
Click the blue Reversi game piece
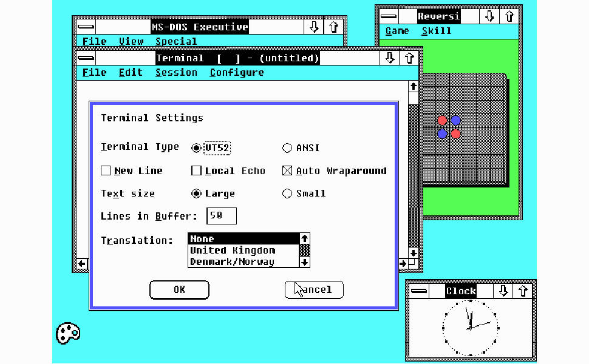coord(455,121)
